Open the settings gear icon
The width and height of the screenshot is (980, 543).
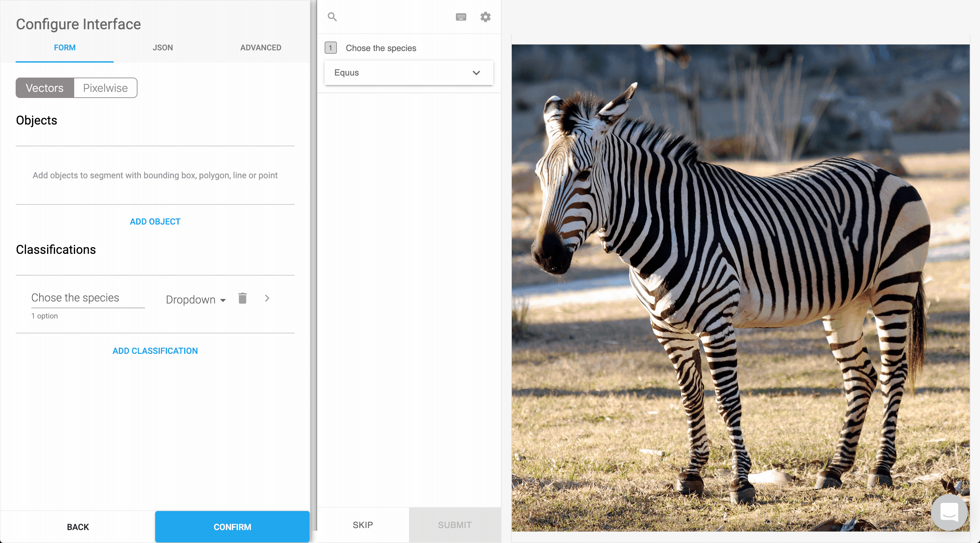486,17
